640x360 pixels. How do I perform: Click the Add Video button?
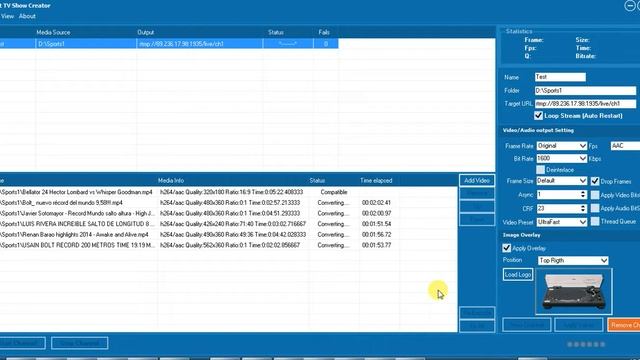click(477, 180)
